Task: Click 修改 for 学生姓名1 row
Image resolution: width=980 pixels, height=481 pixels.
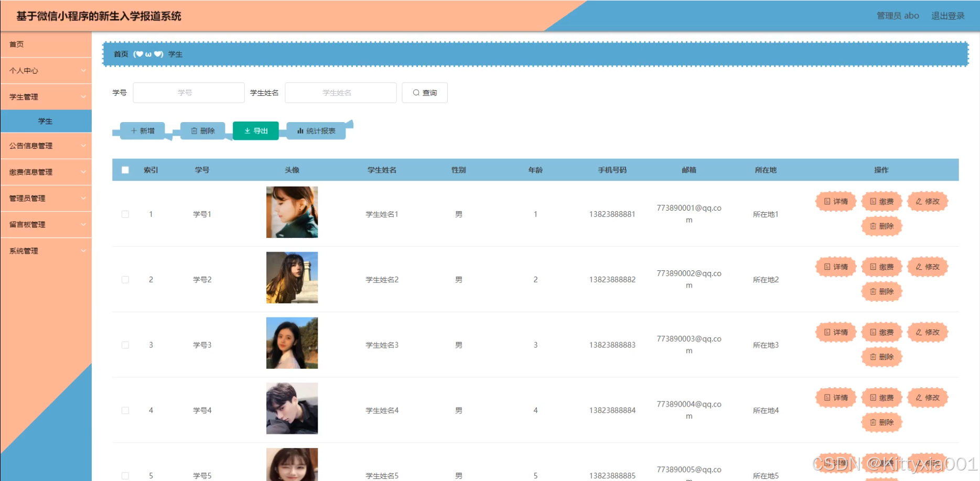Action: coord(928,201)
